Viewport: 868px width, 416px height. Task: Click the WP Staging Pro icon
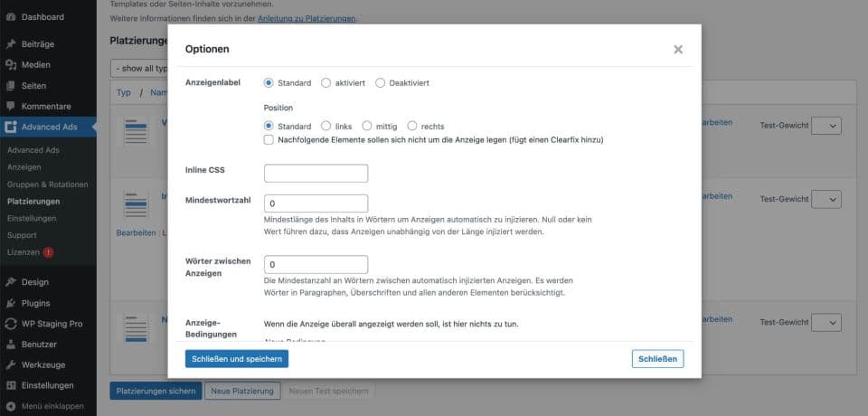[x=11, y=324]
